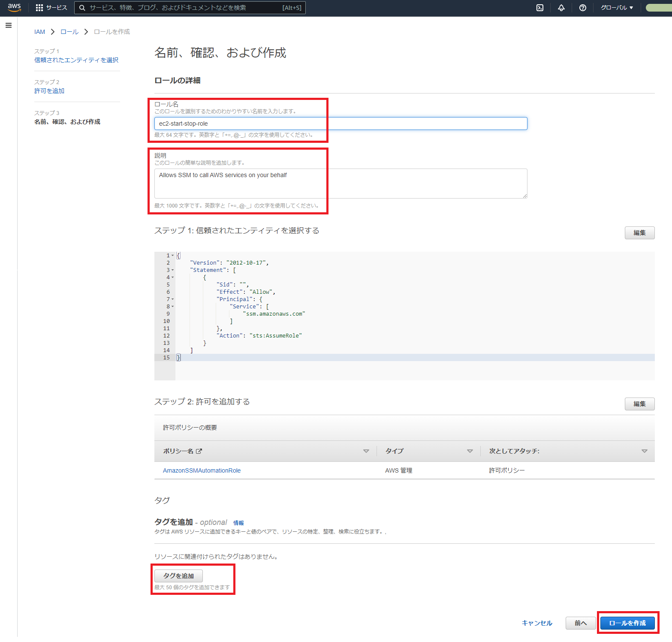Collapse code fold arrow on line 3

[173, 270]
